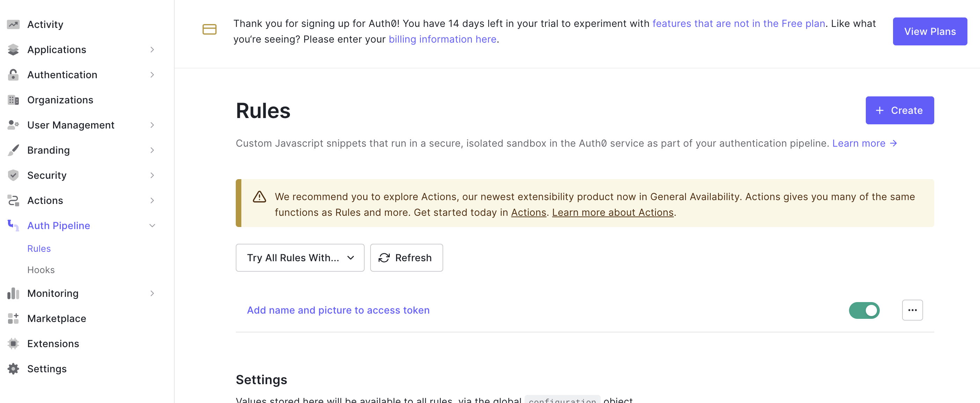
Task: Click the Organizations building icon
Action: click(13, 100)
